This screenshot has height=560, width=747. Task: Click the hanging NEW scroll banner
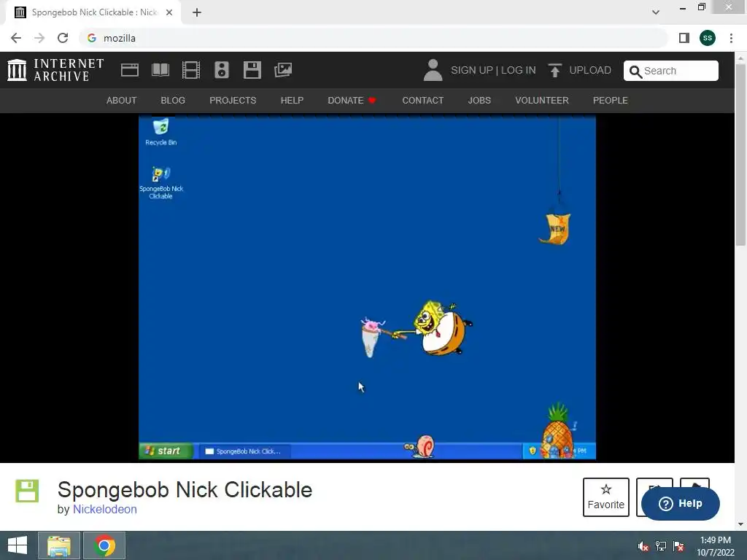click(x=555, y=228)
